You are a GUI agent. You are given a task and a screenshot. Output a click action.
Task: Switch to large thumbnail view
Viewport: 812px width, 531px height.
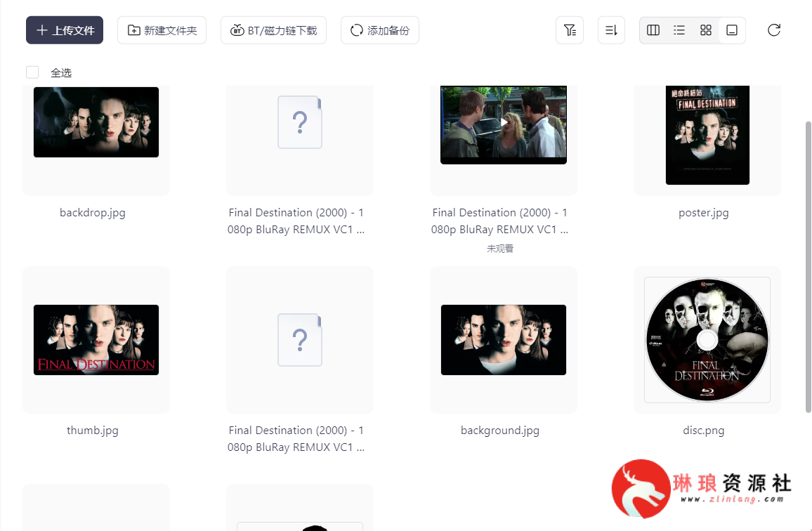pyautogui.click(x=732, y=30)
